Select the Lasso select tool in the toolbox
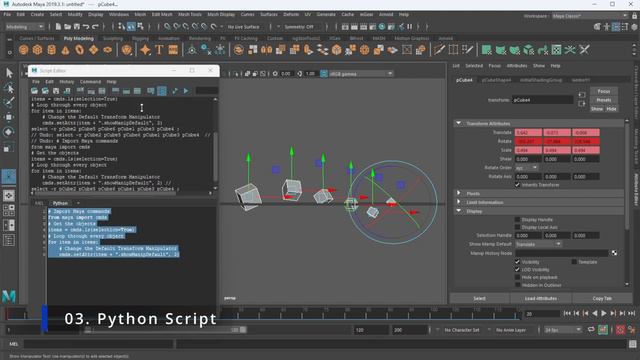Screen dimensions: 640x360 point(9,88)
